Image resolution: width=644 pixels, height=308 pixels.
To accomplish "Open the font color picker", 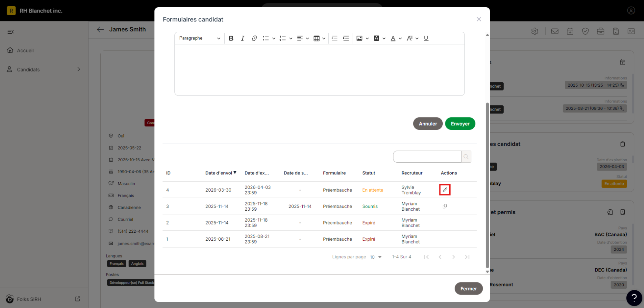I will 396,38.
